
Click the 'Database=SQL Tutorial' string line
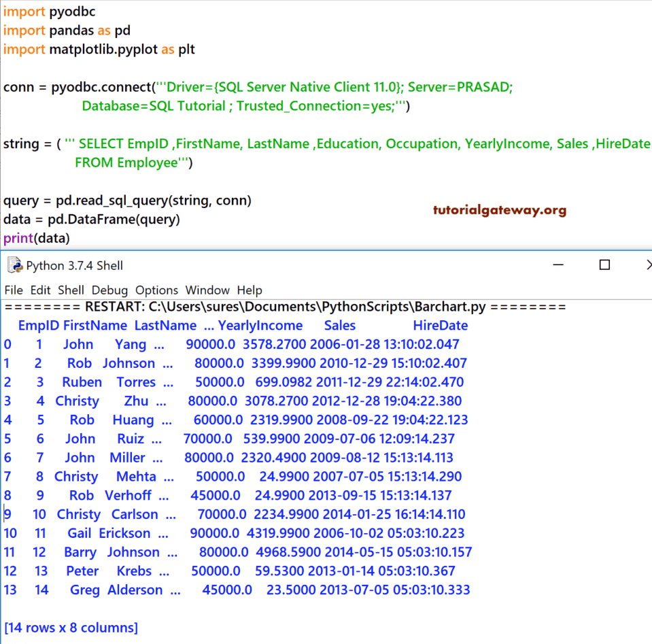[245, 106]
